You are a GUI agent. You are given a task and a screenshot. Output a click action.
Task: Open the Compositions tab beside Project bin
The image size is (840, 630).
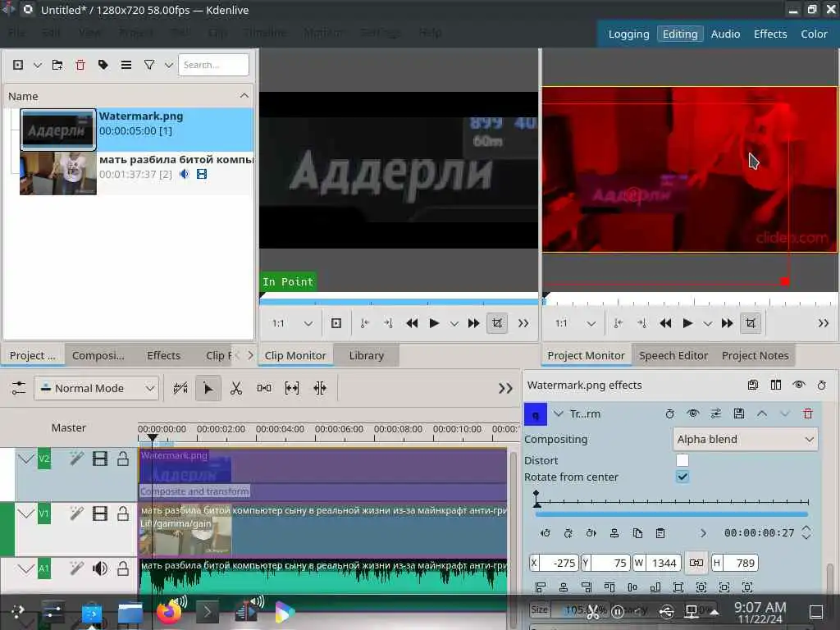coord(98,355)
